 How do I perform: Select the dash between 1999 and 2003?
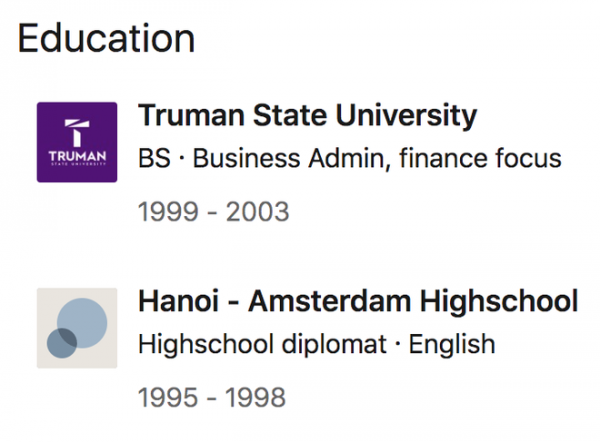click(x=212, y=213)
